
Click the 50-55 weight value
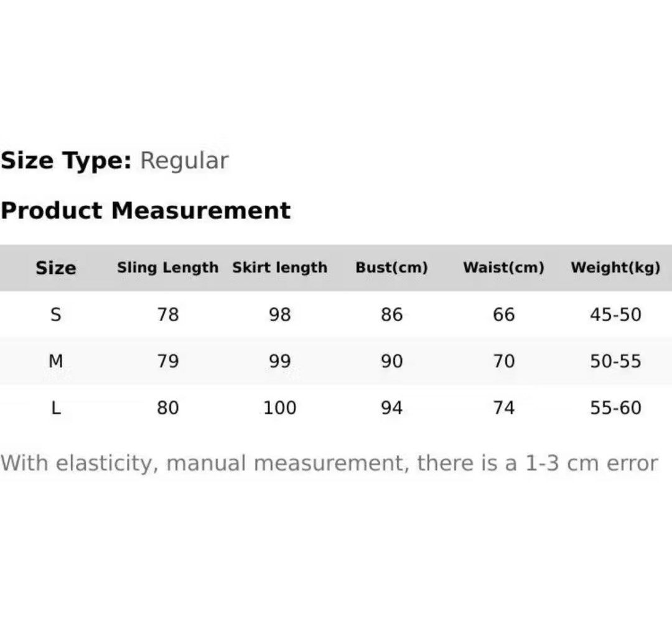pos(615,362)
